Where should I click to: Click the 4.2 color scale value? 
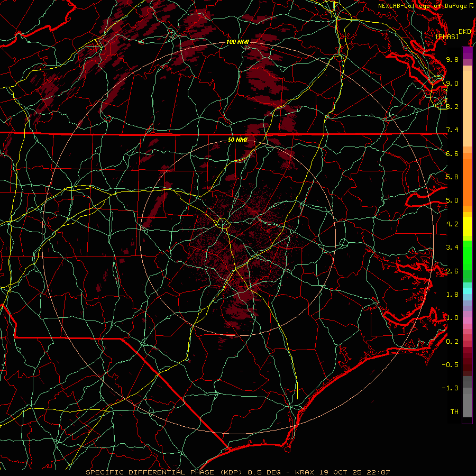452,224
